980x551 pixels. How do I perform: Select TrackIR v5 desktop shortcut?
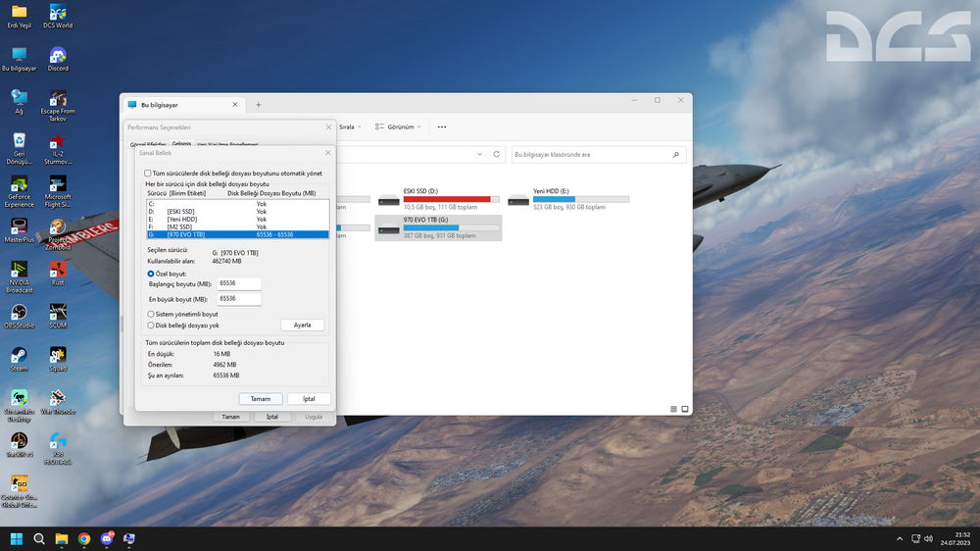point(20,445)
